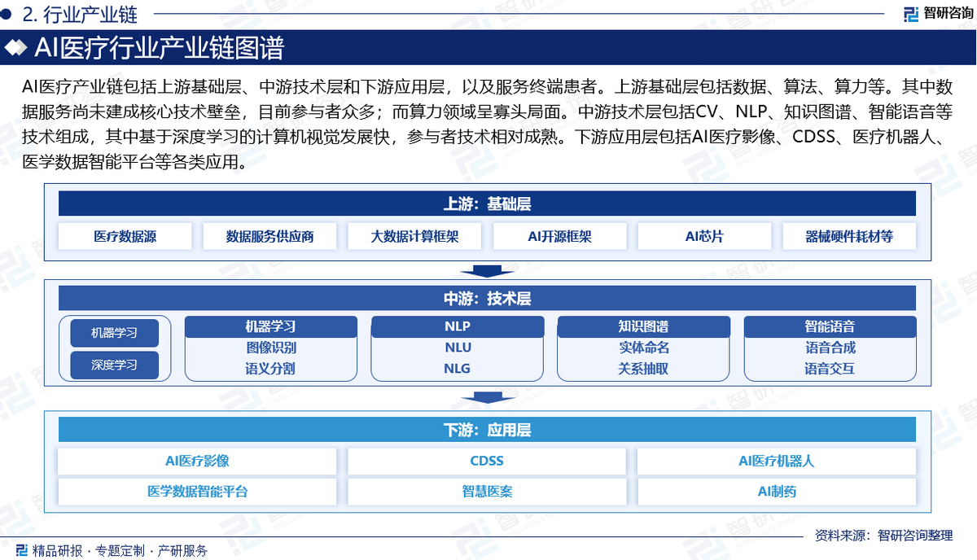Click the 深度学习 button

115,365
